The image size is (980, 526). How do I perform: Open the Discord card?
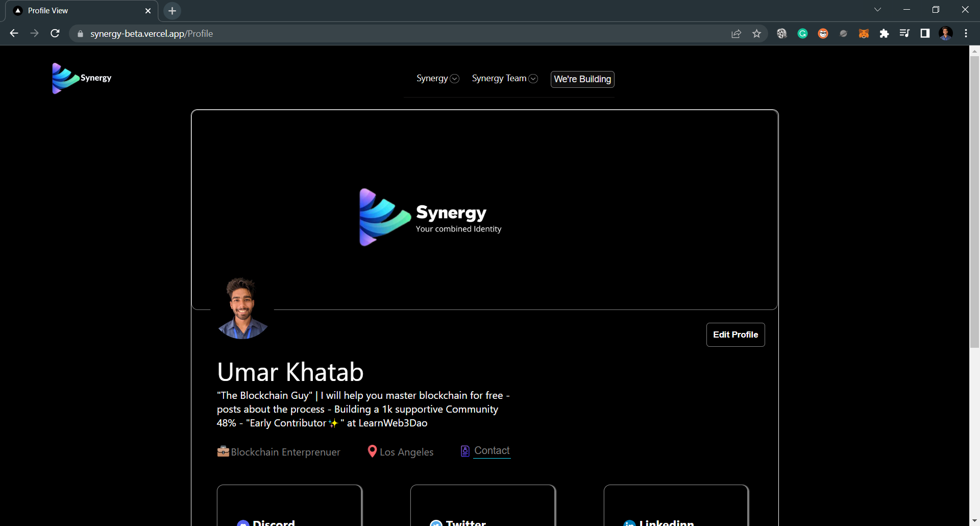click(289, 506)
